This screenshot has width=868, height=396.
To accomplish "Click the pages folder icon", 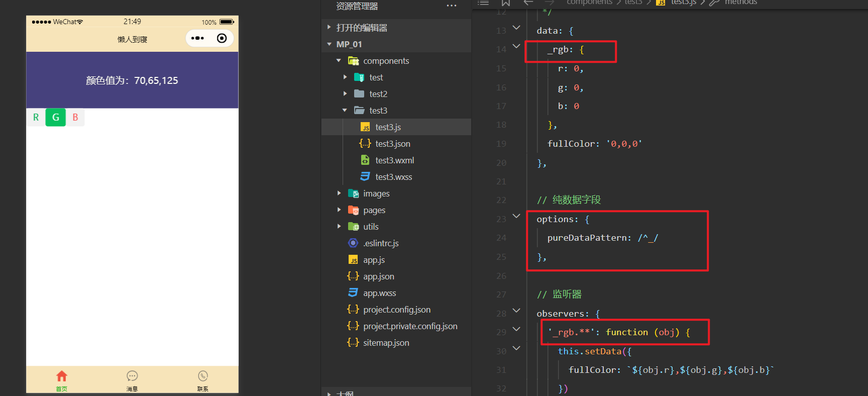I will 354,210.
